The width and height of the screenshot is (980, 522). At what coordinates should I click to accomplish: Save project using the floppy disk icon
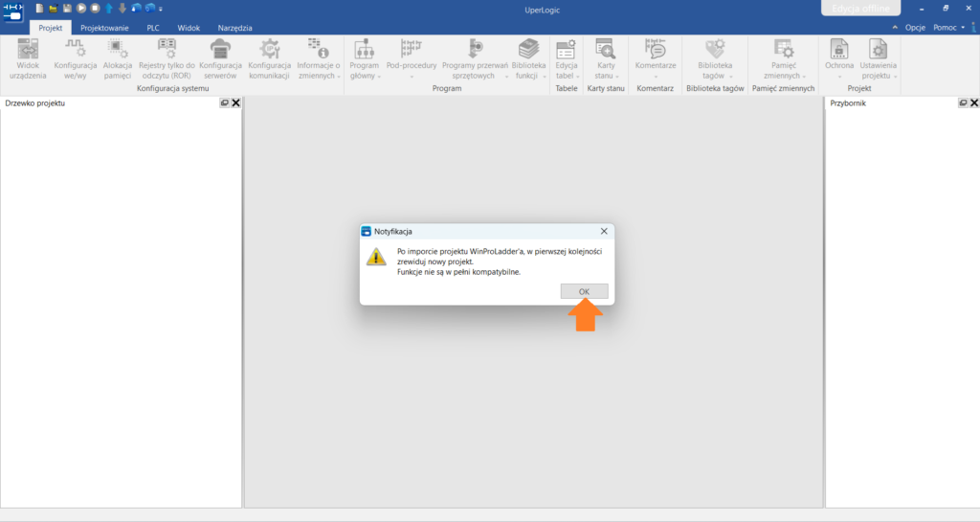click(67, 9)
